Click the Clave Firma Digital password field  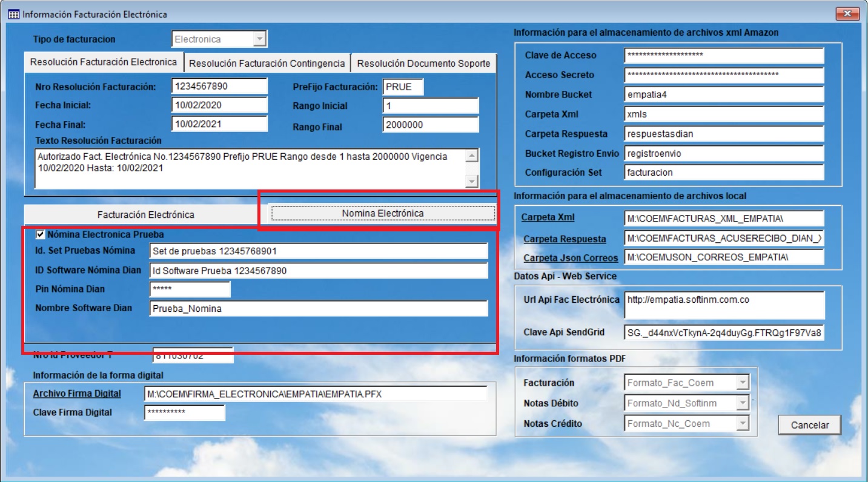pos(185,412)
